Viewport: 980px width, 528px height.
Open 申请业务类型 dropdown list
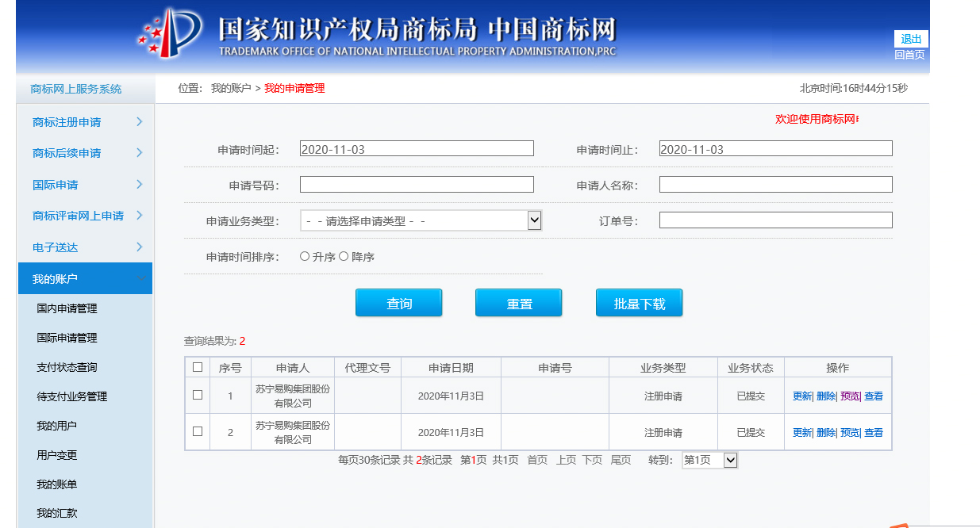tap(421, 220)
